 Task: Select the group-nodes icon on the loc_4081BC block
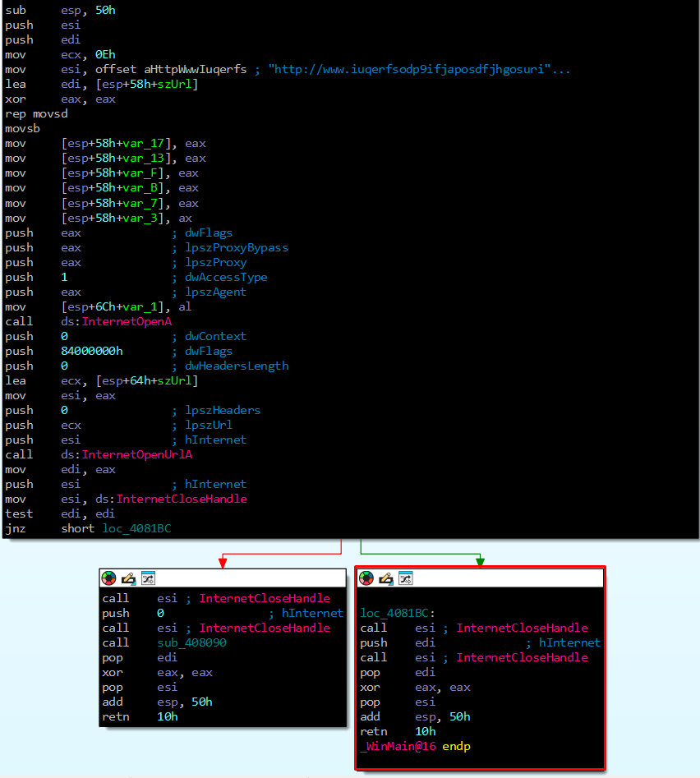[403, 578]
